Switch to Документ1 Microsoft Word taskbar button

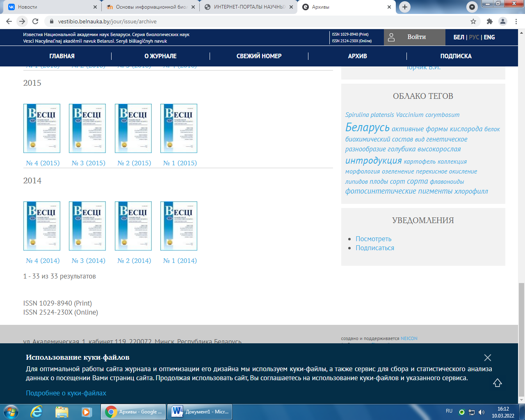point(201,411)
